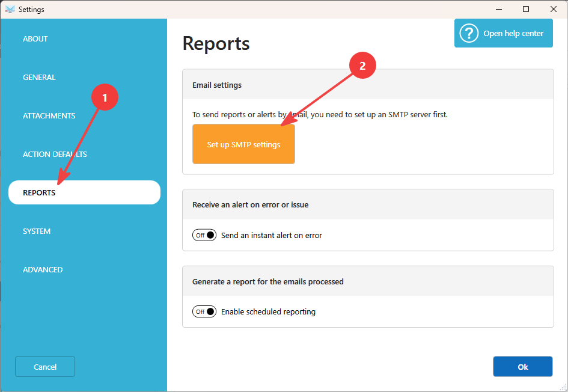The height and width of the screenshot is (392, 568).
Task: Close the Settings window
Action: (554, 10)
